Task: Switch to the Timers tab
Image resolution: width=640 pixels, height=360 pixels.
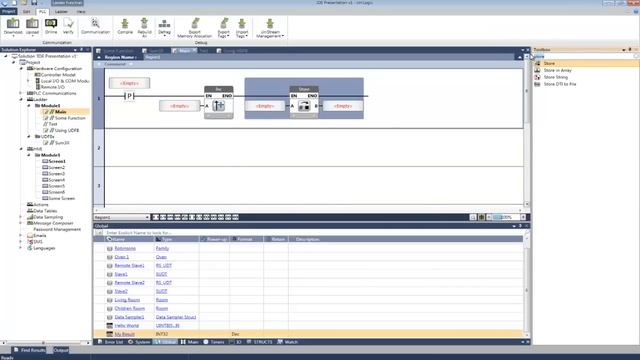Action: click(x=214, y=342)
